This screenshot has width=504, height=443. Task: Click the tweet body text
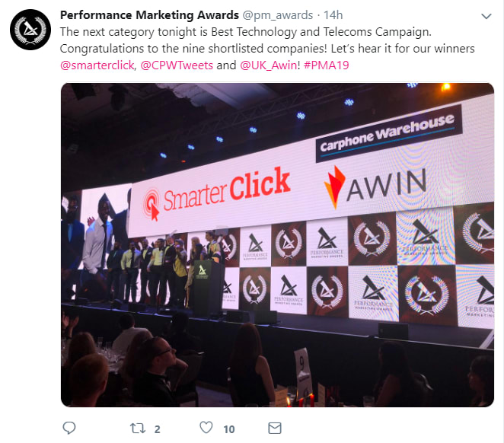[266, 49]
